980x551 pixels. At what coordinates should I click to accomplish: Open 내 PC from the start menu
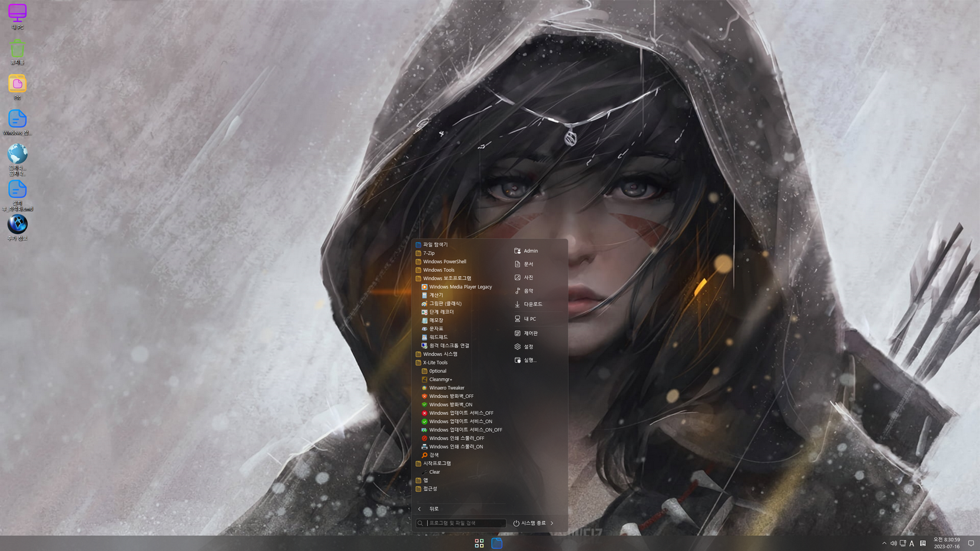coord(525,319)
